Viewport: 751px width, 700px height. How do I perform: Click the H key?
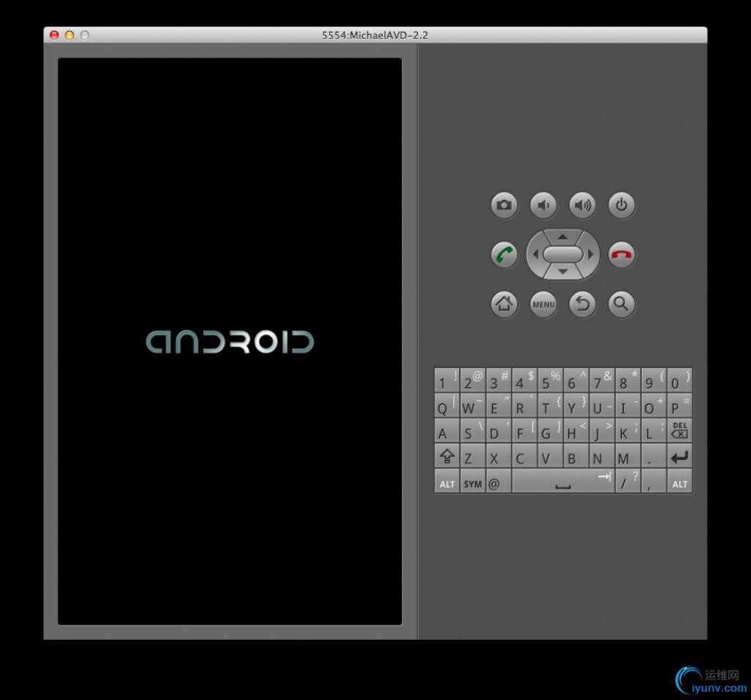[x=576, y=430]
